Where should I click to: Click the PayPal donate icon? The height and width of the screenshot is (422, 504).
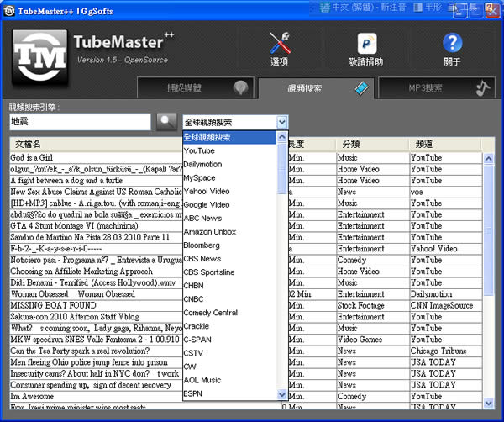[366, 44]
